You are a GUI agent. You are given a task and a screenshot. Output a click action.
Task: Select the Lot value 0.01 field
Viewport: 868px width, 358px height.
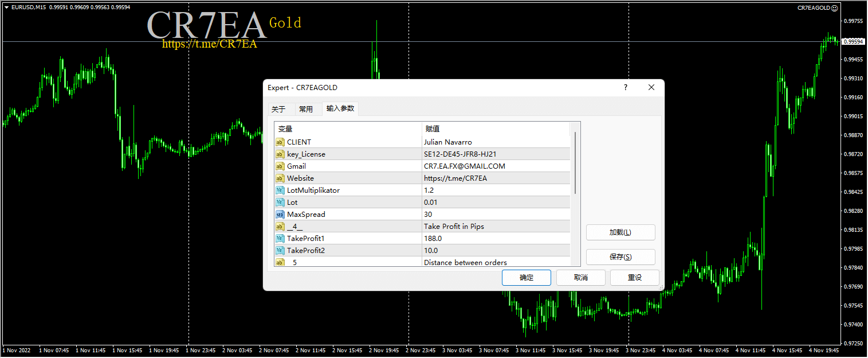tap(496, 203)
